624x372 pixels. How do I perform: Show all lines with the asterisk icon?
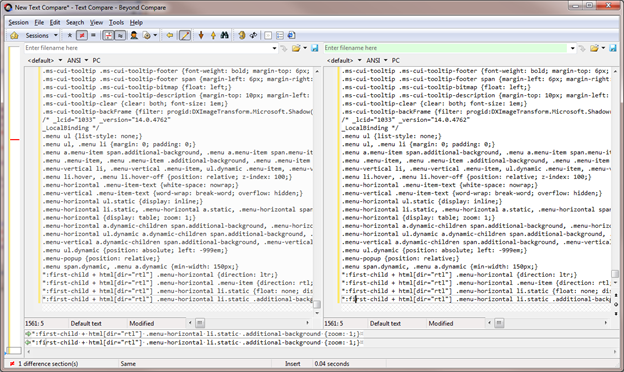[70, 35]
